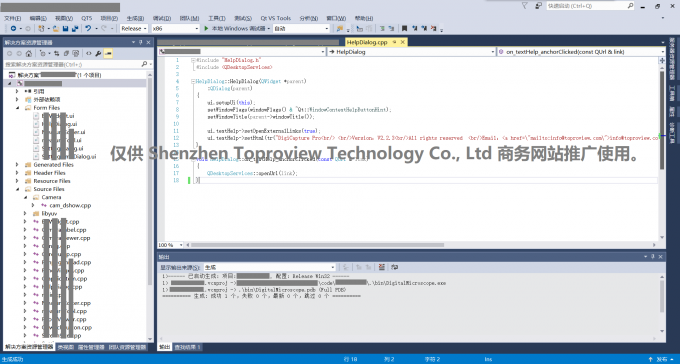Open the x86 platform dropdown
Viewport: 680px width, 364px height.
pyautogui.click(x=175, y=28)
